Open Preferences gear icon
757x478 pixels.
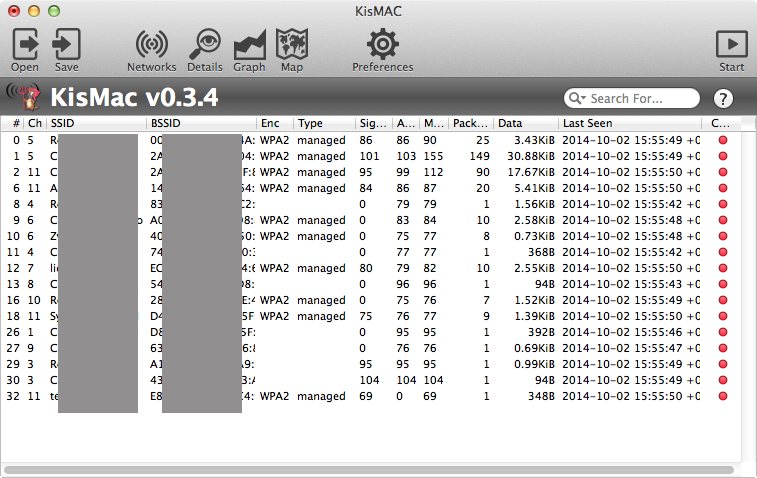[382, 44]
